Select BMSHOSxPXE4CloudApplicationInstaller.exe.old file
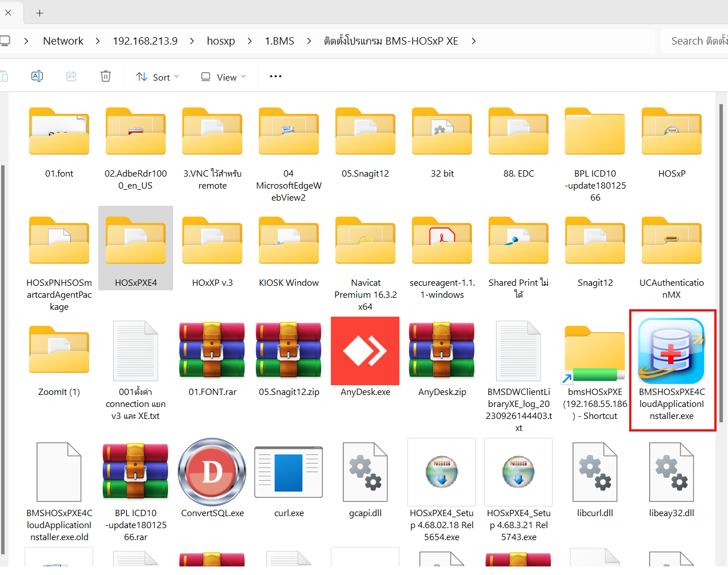728x575 pixels. coord(59,492)
